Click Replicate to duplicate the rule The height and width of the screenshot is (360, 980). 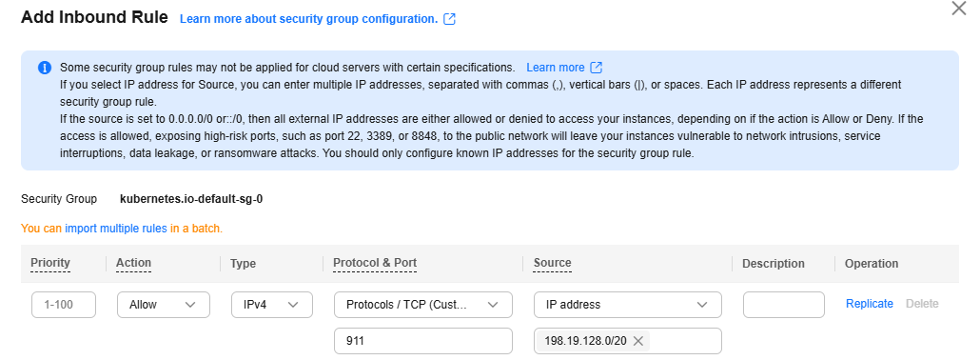(x=870, y=304)
